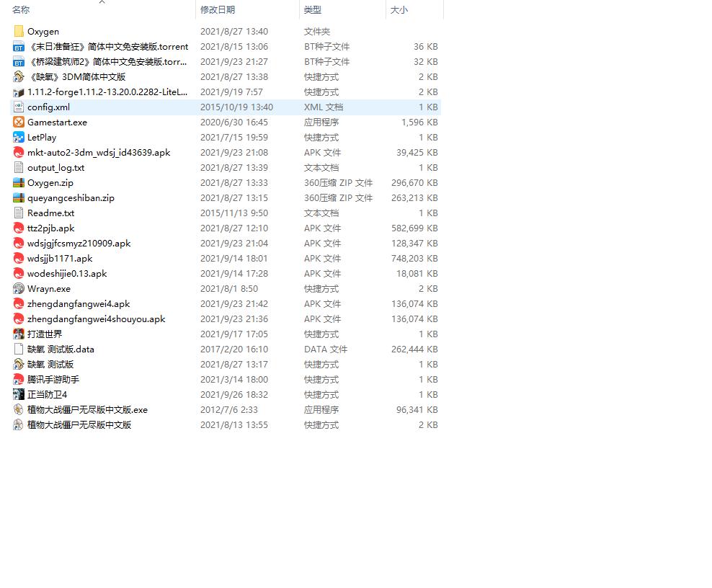Screen dimensions: 712x588
Task: Click the Gamestart.exe orange icon
Action: coord(19,122)
